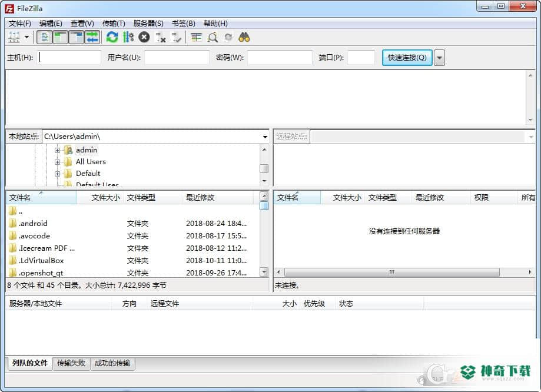
Task: Toggle processing of transfer queue
Action: pyautogui.click(x=128, y=37)
